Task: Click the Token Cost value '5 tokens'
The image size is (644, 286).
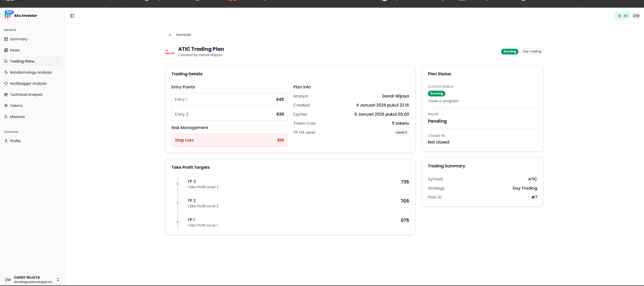Action: click(x=400, y=123)
